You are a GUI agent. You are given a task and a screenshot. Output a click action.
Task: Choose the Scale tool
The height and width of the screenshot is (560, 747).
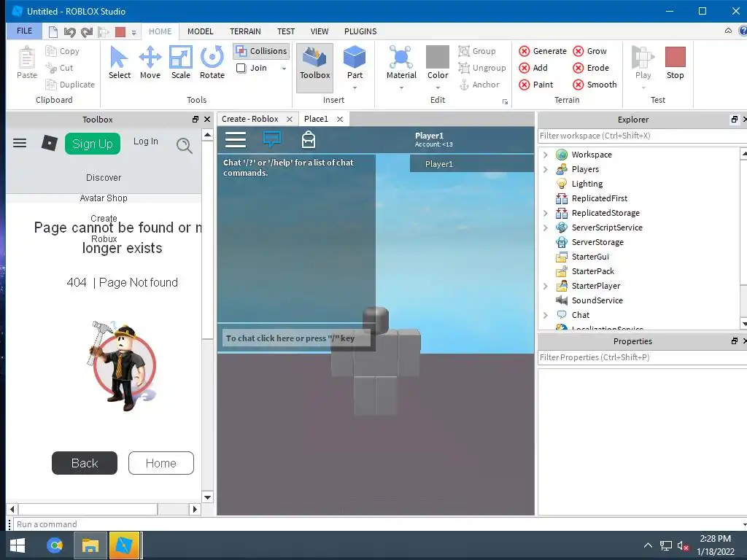point(181,58)
